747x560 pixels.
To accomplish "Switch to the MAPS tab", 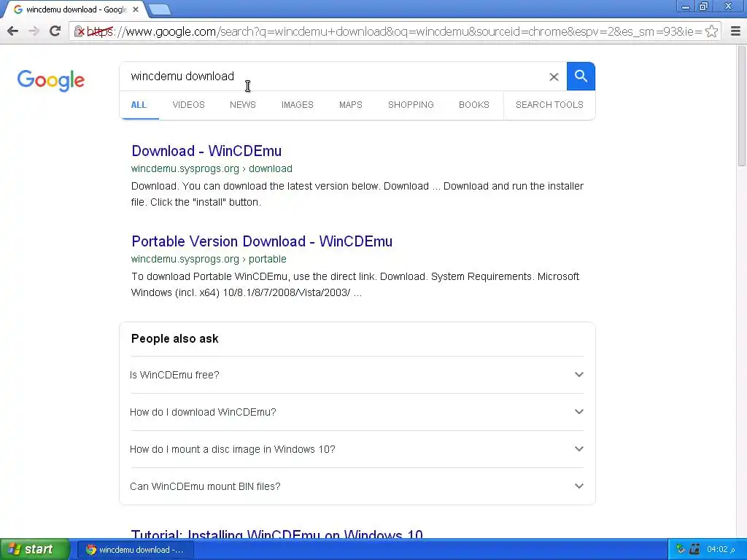I will click(x=351, y=105).
